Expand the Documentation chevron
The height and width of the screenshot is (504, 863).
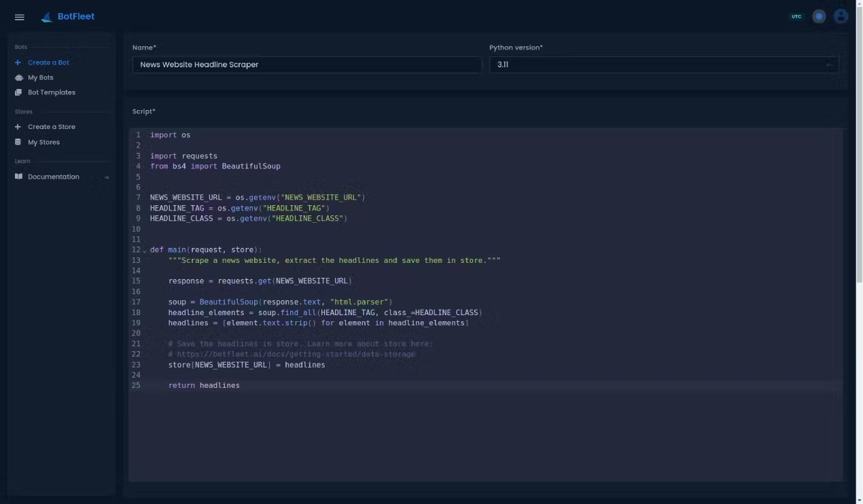pos(107,177)
